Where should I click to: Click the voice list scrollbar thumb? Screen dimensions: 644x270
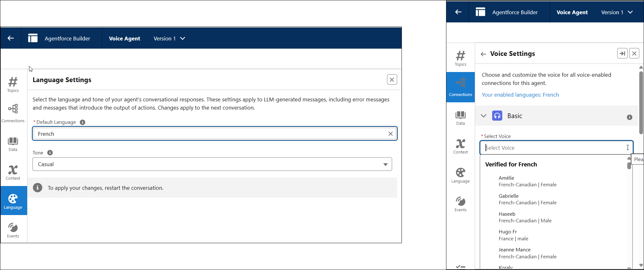(x=629, y=165)
